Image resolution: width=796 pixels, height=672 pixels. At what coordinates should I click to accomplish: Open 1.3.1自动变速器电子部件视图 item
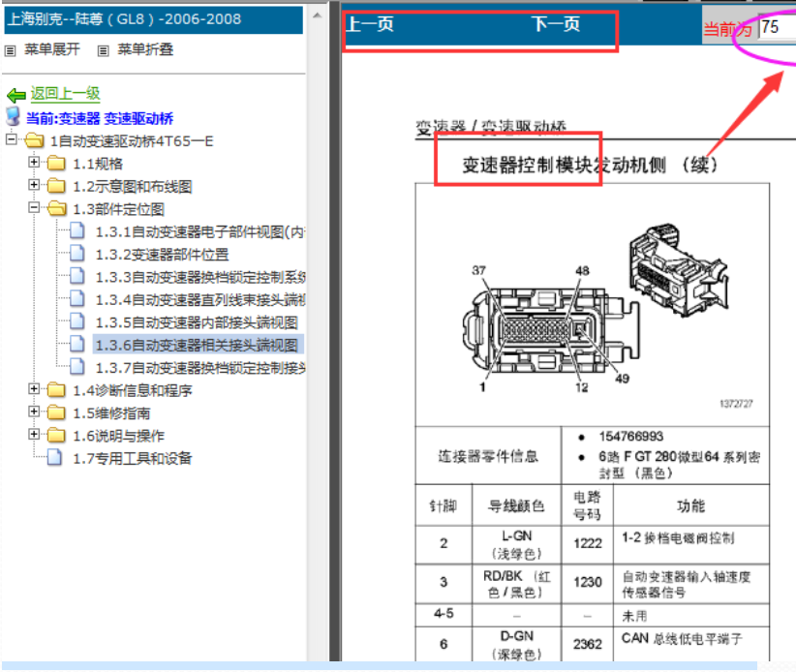pos(200,232)
